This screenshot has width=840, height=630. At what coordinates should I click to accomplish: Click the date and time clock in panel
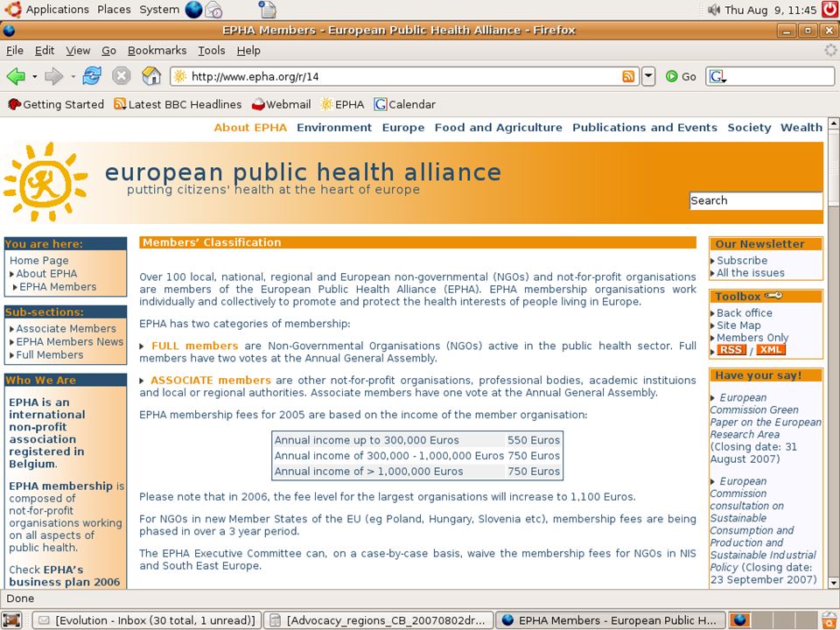770,10
